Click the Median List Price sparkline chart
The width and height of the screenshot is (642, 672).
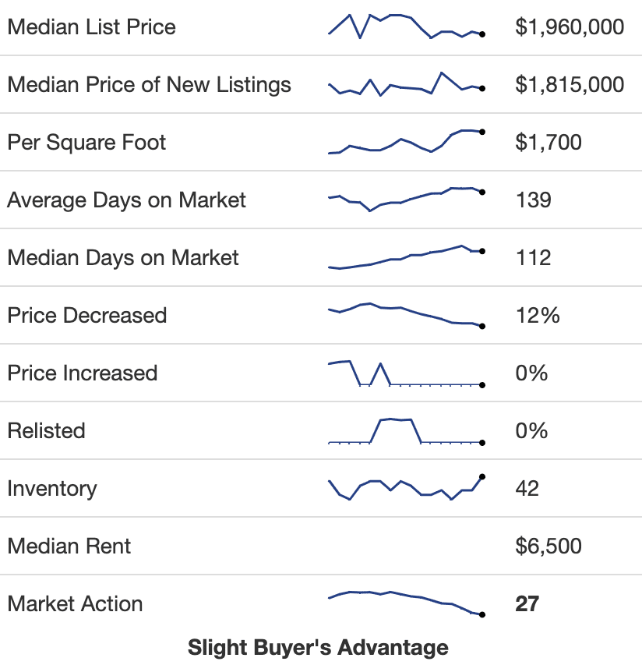(406, 27)
